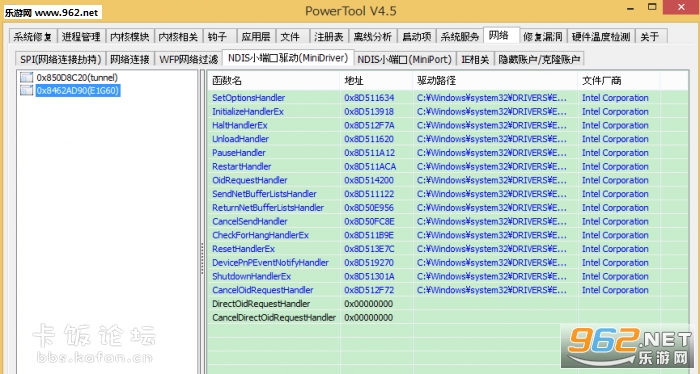Viewport: 700px width, 374px height.
Task: Click driver path in RestartHandler row
Action: point(492,166)
